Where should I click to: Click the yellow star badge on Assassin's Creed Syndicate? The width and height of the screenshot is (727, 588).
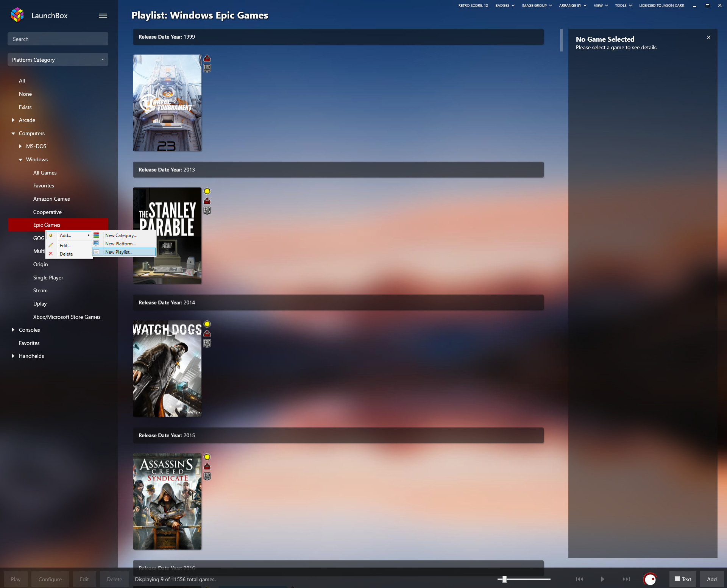[x=207, y=457]
